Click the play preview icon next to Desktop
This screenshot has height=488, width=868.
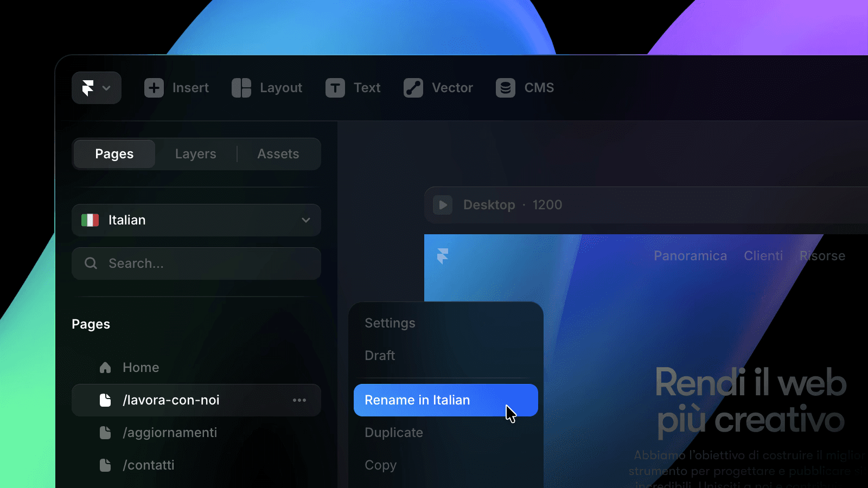click(x=443, y=205)
